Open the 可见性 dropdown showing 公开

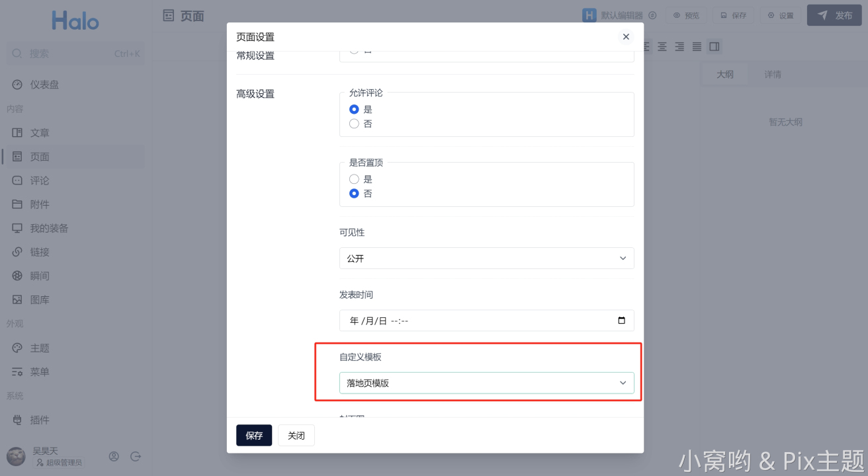tap(487, 258)
